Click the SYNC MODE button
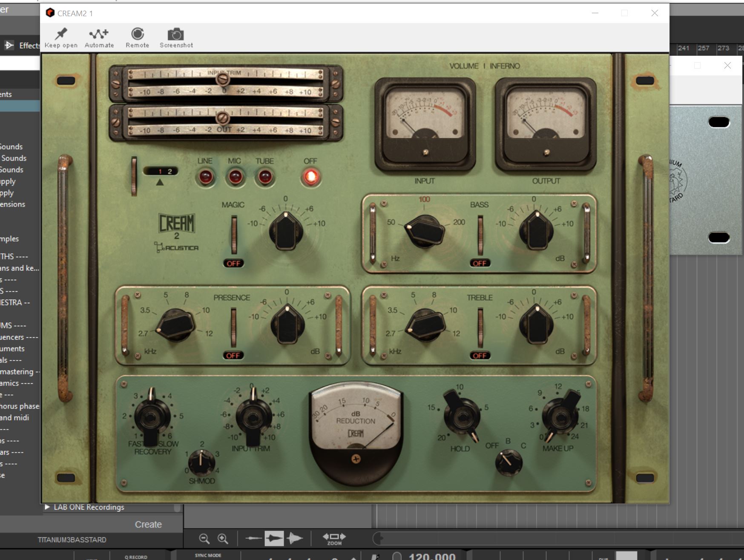 pos(208,555)
